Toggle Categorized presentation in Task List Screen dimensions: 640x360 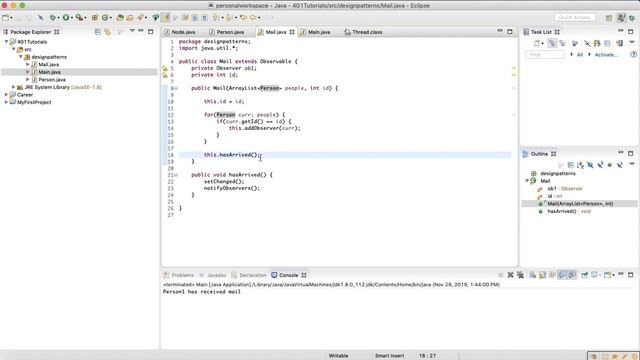coord(552,43)
